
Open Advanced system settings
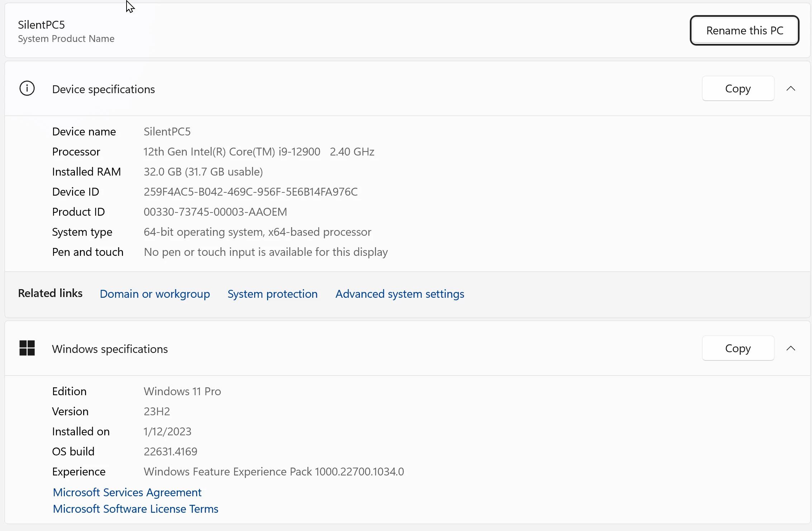(399, 294)
